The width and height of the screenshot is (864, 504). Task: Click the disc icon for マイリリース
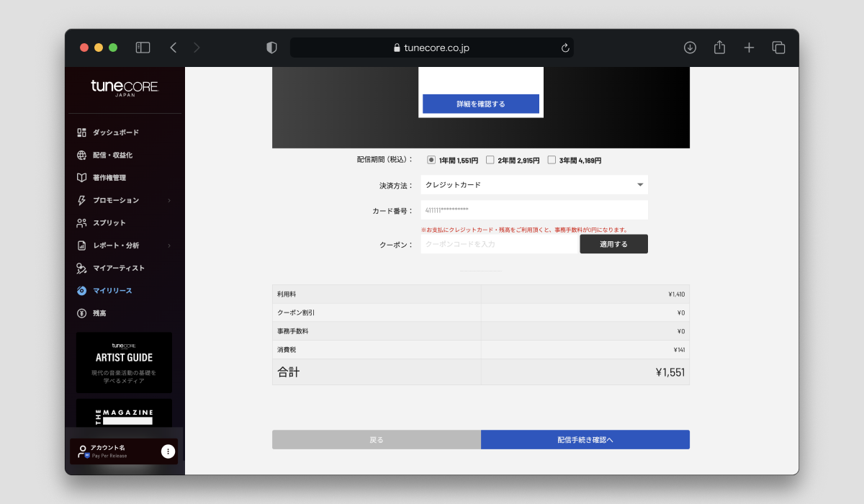click(81, 291)
